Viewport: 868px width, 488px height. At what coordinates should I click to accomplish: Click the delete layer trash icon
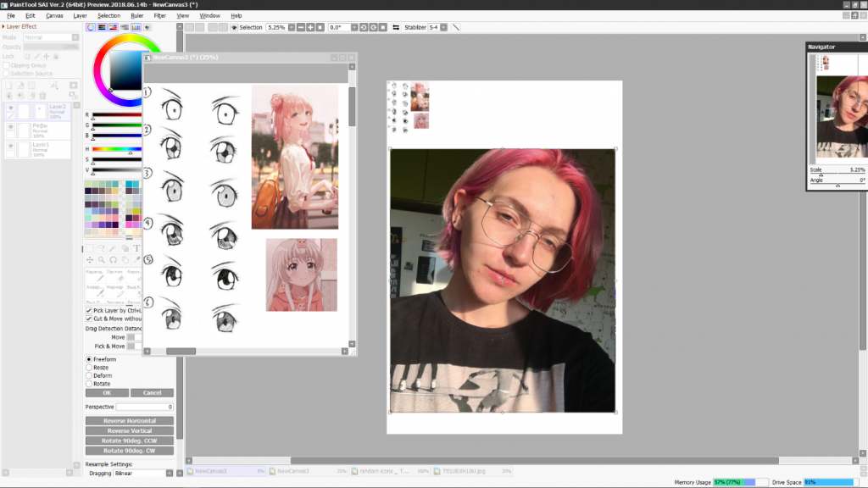coord(42,96)
